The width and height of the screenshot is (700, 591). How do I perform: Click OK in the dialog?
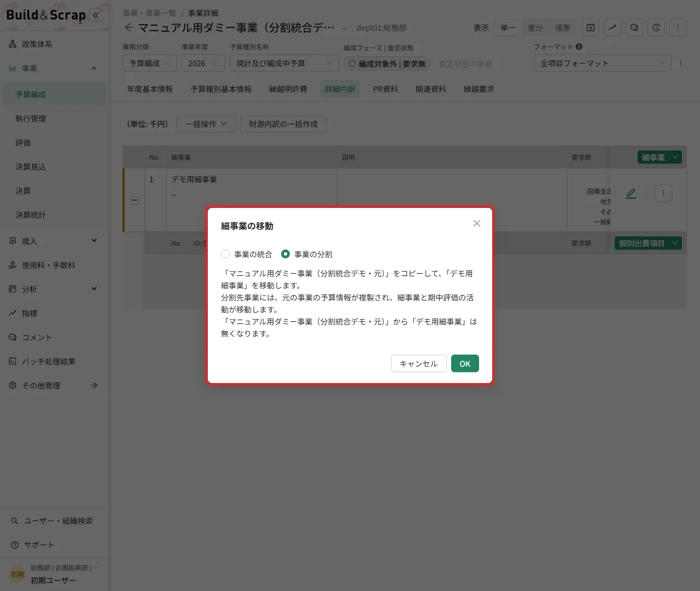click(x=465, y=363)
